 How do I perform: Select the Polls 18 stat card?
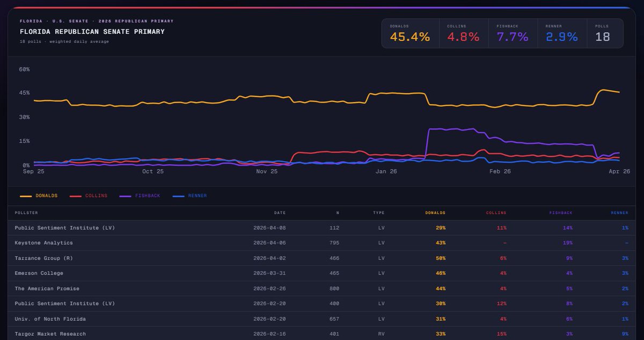point(605,33)
